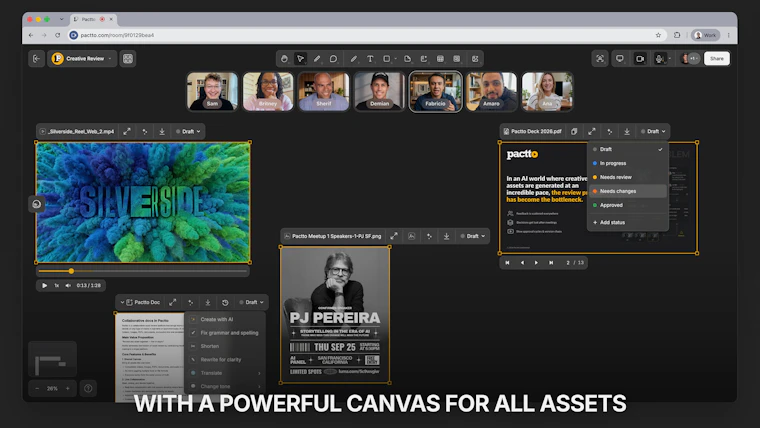Open Pactto Doc version history icon

click(225, 302)
